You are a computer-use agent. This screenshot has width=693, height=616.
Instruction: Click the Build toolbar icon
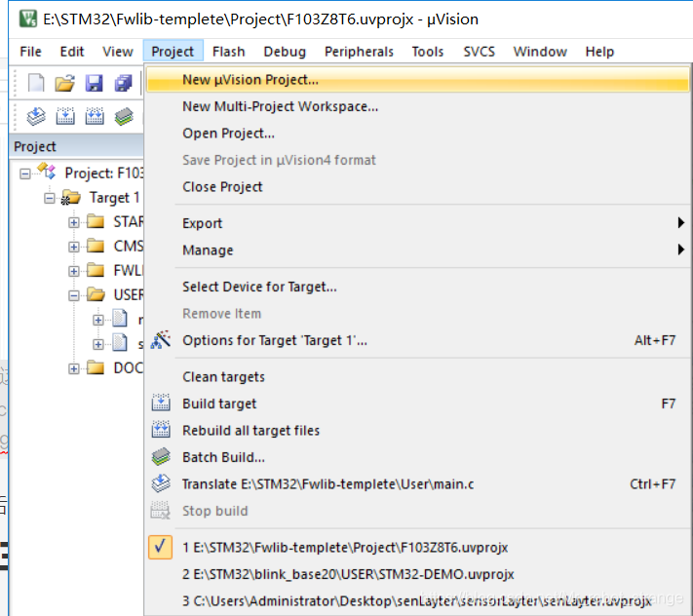point(65,117)
